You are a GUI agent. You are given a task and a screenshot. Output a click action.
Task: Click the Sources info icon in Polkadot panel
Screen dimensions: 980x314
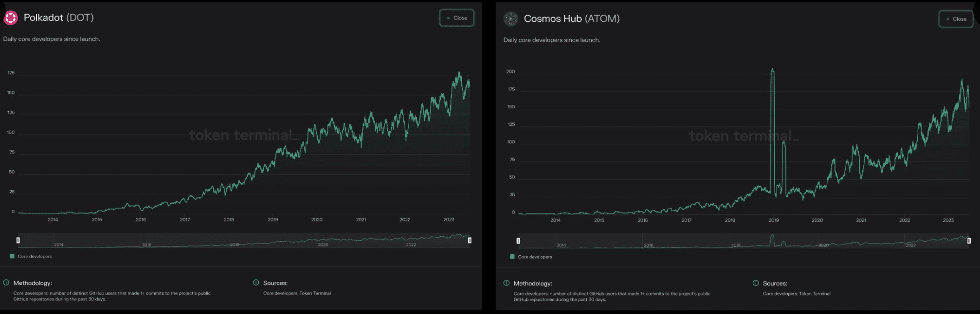click(256, 282)
